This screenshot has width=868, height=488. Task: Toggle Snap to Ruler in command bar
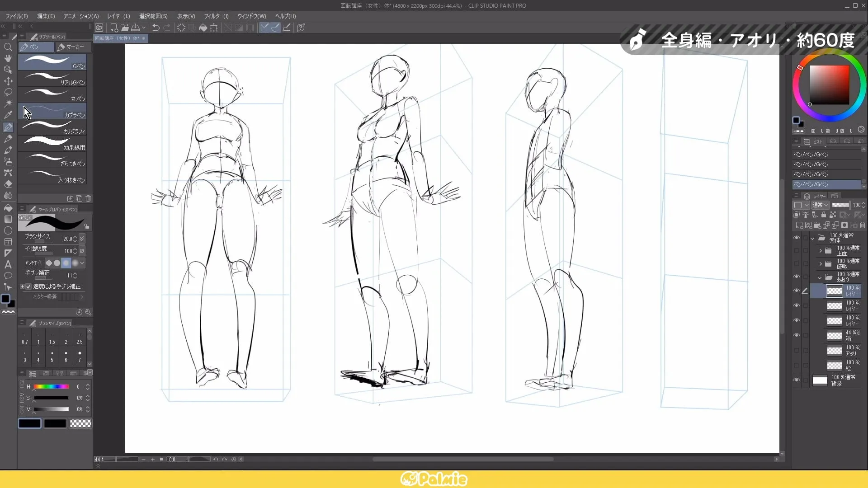264,28
